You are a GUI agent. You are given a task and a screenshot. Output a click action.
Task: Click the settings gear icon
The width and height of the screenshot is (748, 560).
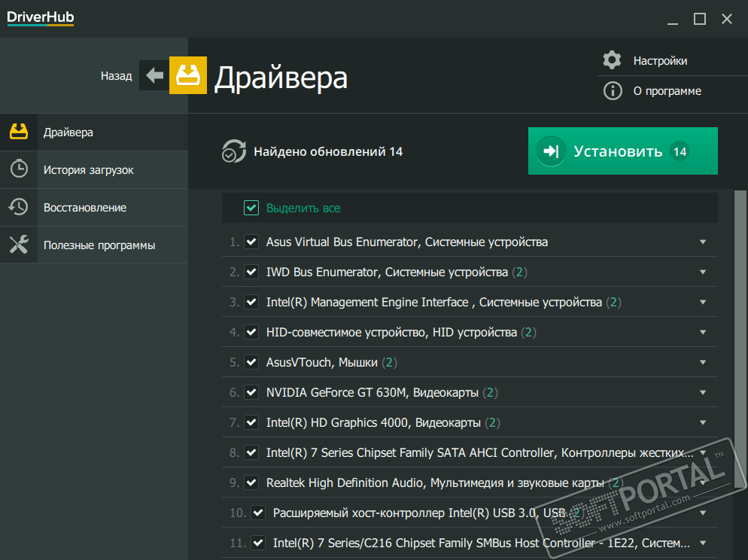coord(612,60)
